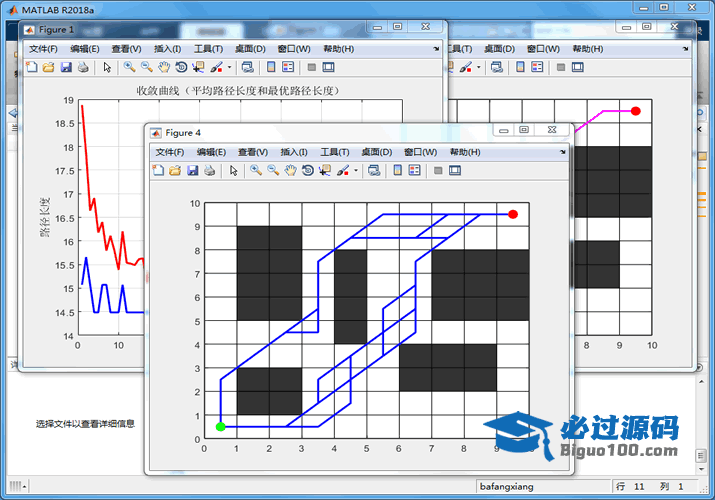Save Figure 4 using the floppy disk icon
715x500 pixels.
tap(192, 171)
